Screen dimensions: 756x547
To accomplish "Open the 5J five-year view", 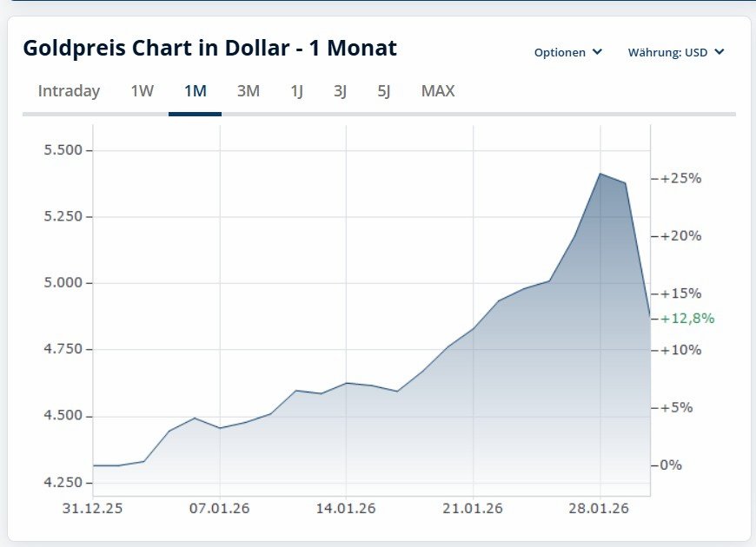I will click(x=384, y=91).
